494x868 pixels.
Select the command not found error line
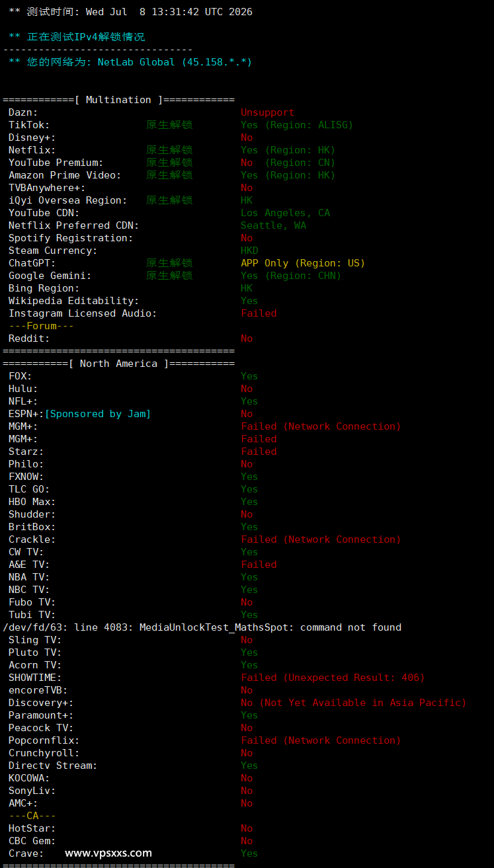(202, 627)
